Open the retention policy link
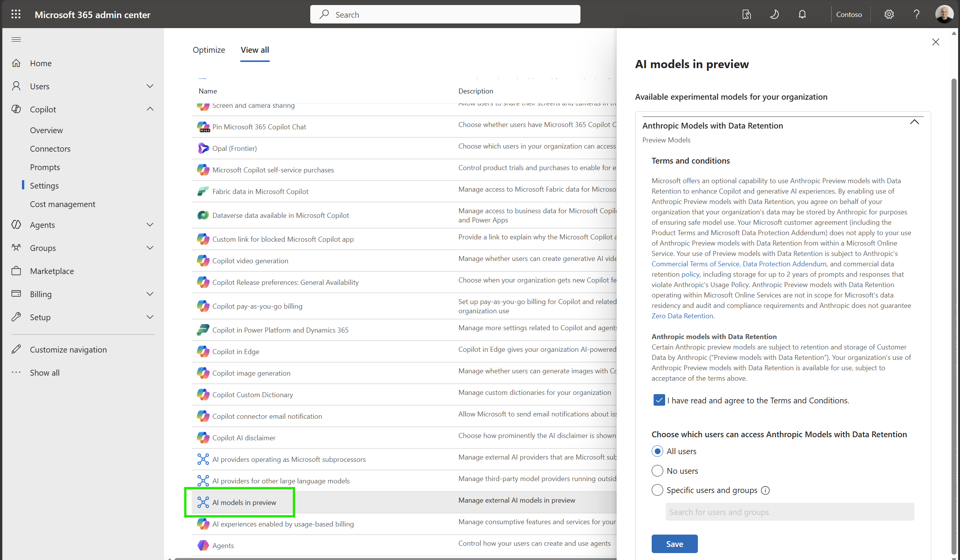The width and height of the screenshot is (960, 560). [690, 274]
